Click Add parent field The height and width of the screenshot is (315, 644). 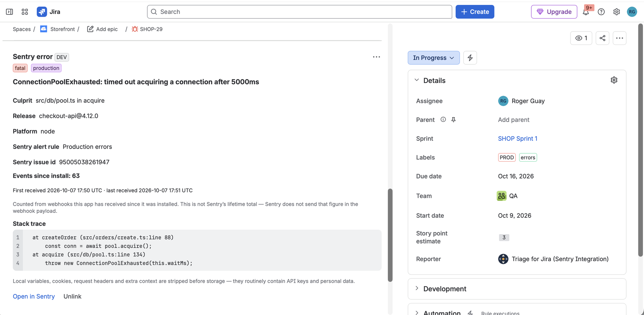click(x=513, y=120)
